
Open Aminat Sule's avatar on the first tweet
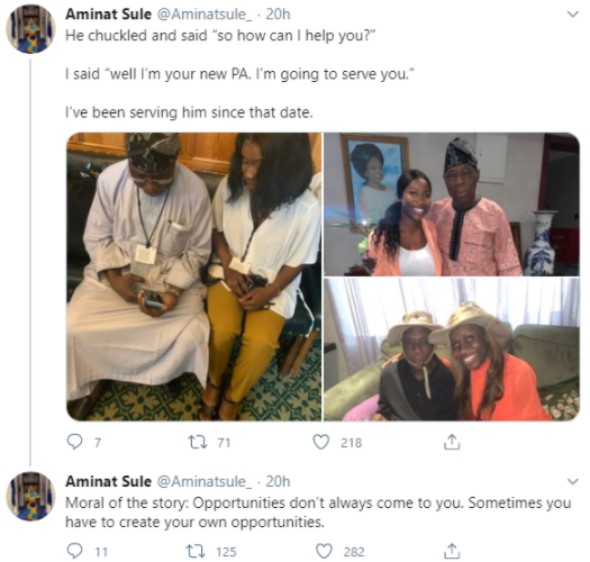point(31,29)
